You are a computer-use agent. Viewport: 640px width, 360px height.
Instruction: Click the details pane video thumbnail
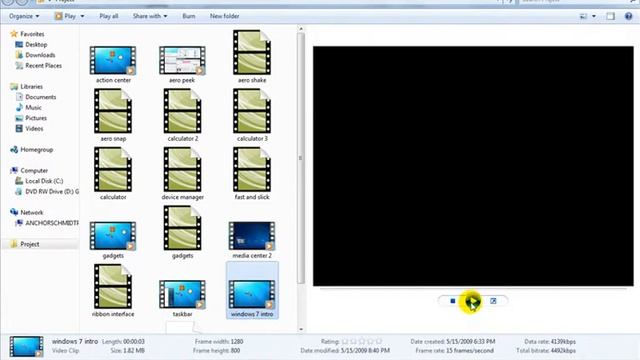pos(26,347)
